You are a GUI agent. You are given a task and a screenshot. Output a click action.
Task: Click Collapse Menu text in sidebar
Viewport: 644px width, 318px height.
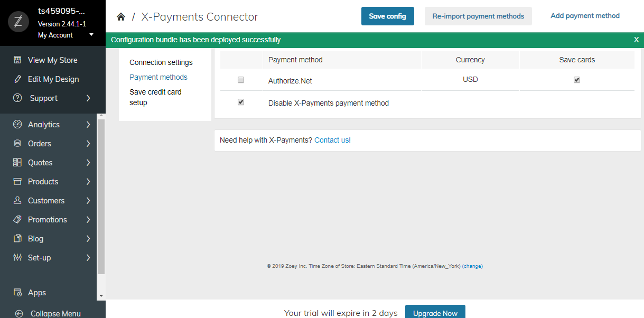coord(55,314)
